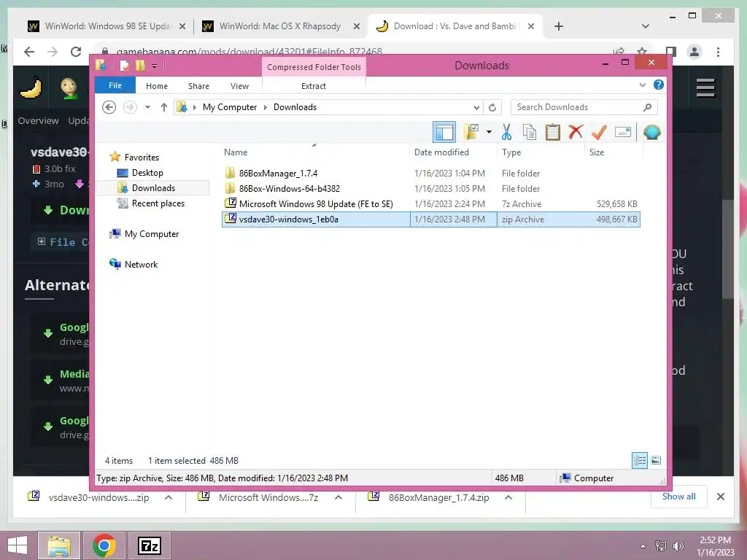This screenshot has height=560, width=747.
Task: Switch to the Share ribbon tab
Action: click(198, 86)
